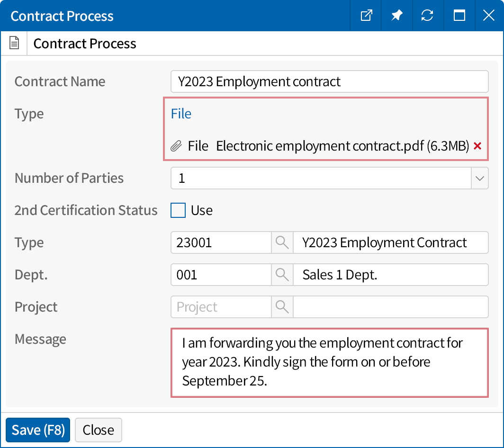Click the Dept. code field 001
This screenshot has height=448, width=504.
pos(220,275)
